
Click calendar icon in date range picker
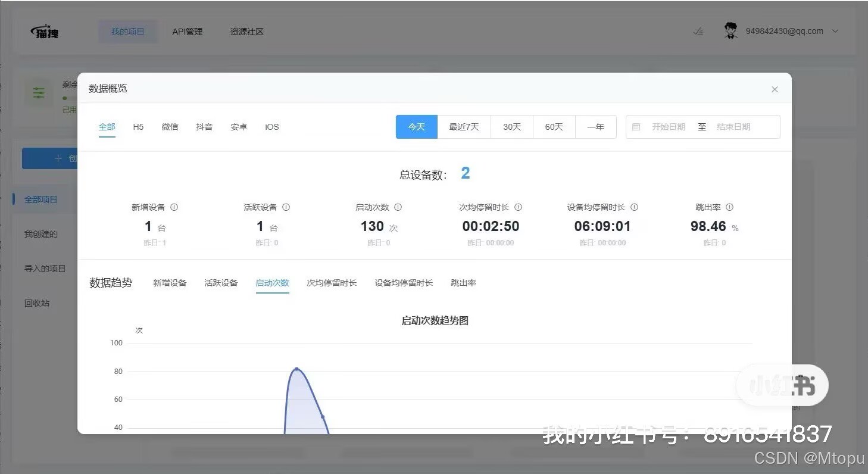(636, 127)
